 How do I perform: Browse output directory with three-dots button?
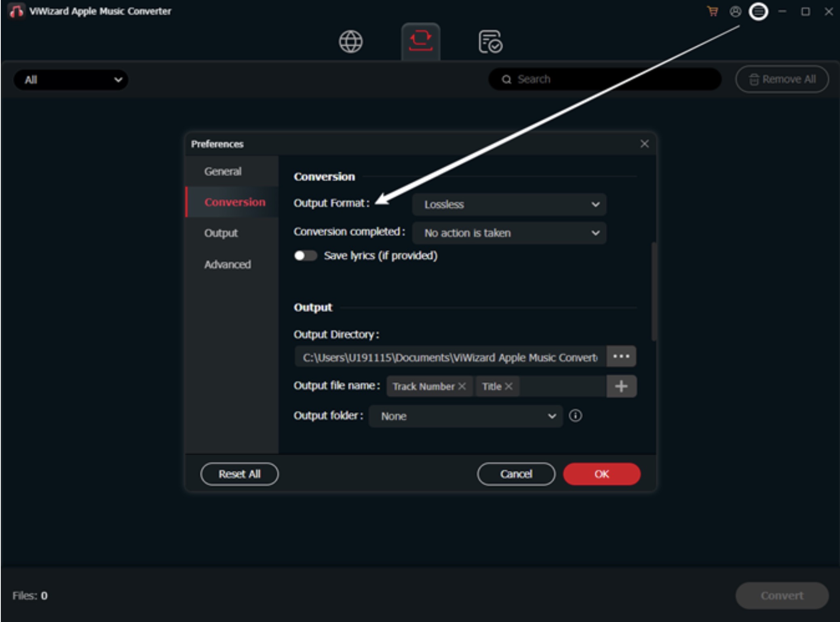[x=621, y=356]
